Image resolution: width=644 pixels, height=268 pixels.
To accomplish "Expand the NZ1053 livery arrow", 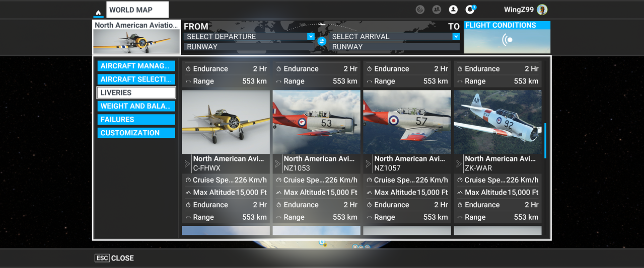I will pyautogui.click(x=277, y=164).
